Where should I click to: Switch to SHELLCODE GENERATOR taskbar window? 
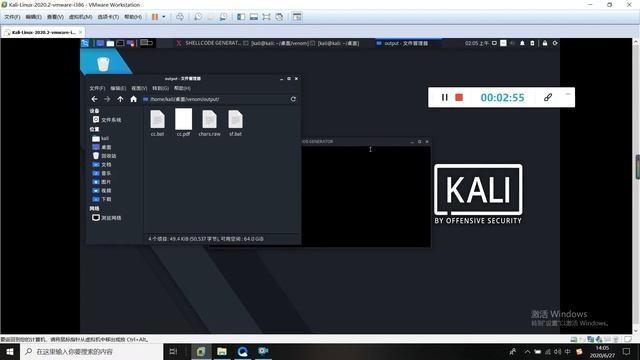(x=209, y=43)
